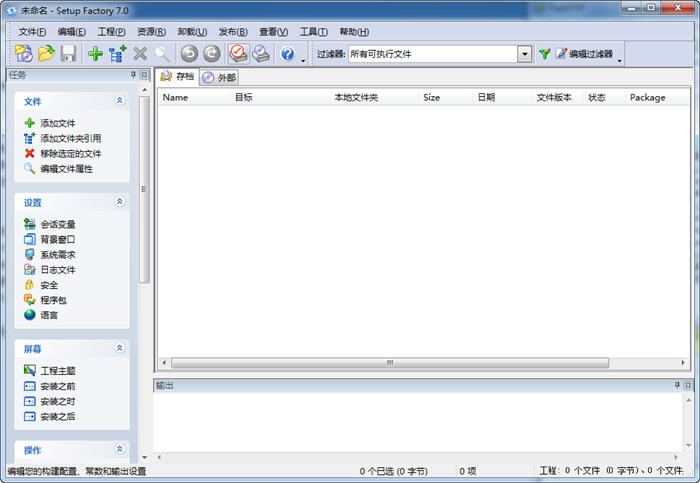
Task: Open 程序包 settings
Action: (x=45, y=300)
